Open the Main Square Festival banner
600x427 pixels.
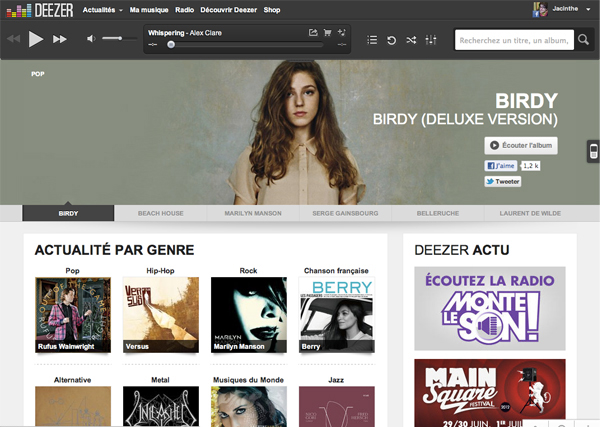pos(490,393)
